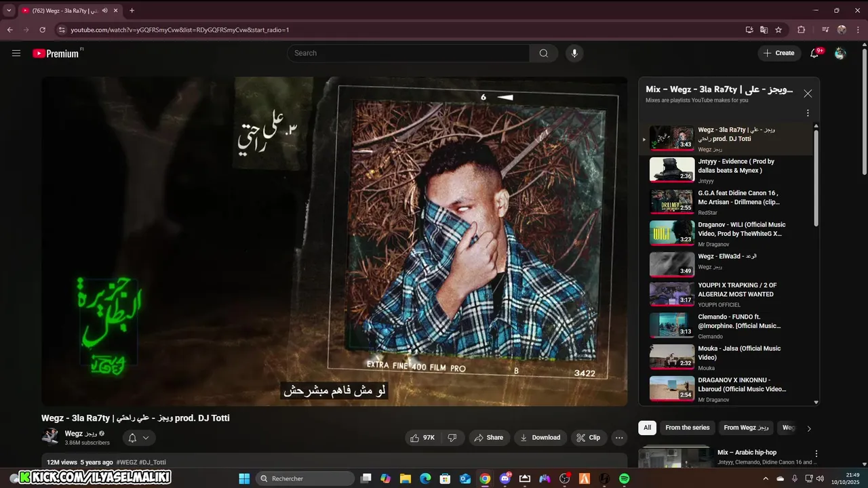Click the taskbar Rechercher search box
Screen dimensions: 868x488
pyautogui.click(x=305, y=479)
